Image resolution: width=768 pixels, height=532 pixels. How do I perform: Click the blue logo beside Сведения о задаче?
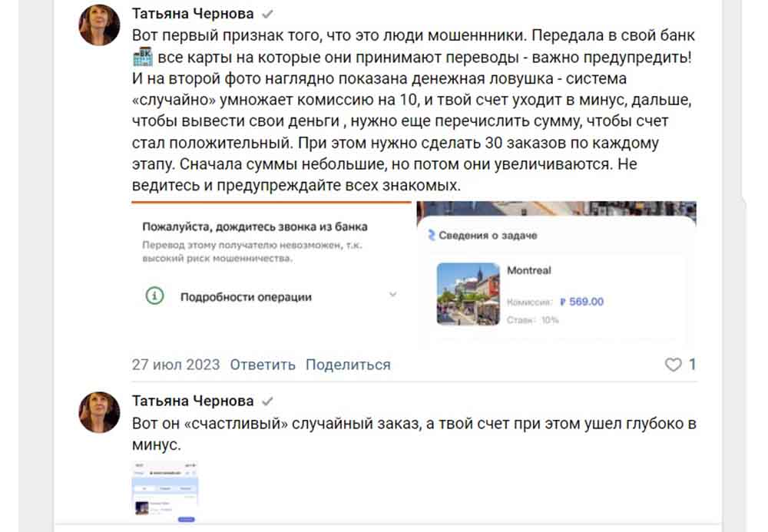431,233
